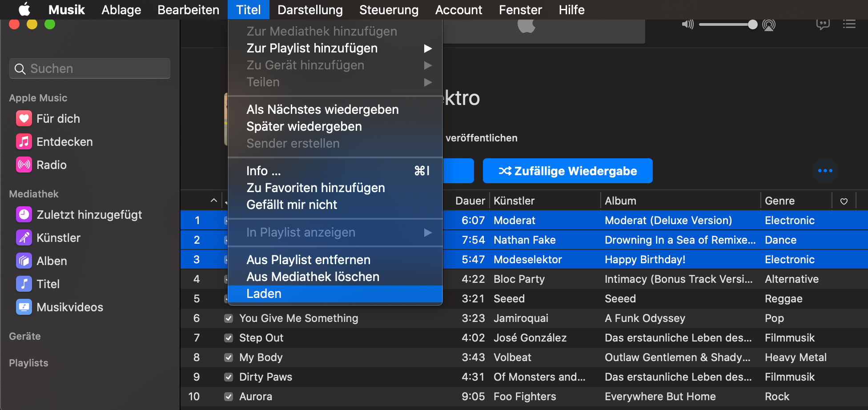Choose Später wiedergeben
The image size is (868, 410).
pos(335,126)
